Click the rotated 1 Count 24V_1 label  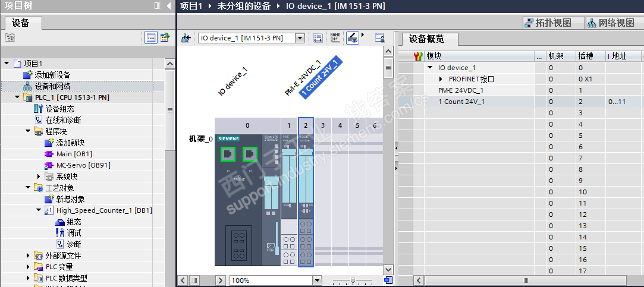tap(322, 77)
